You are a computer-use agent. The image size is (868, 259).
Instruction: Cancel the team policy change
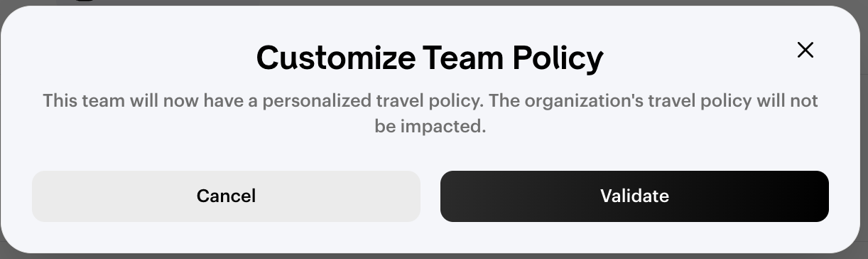[226, 196]
